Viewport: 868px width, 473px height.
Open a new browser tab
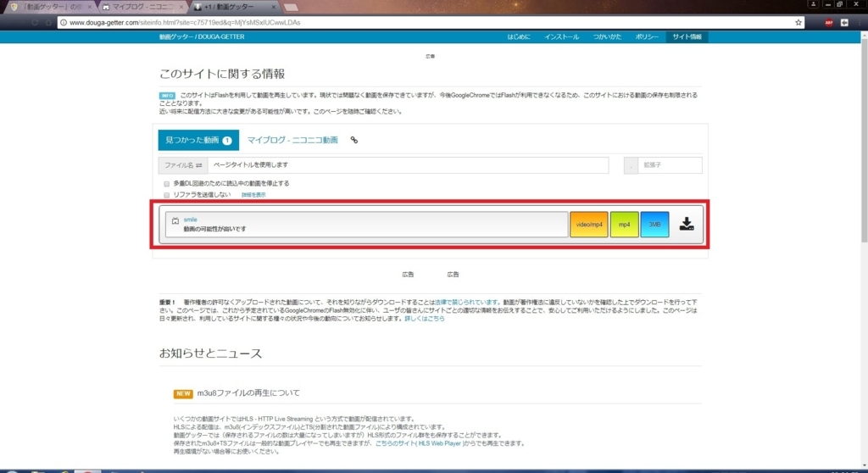click(x=291, y=8)
